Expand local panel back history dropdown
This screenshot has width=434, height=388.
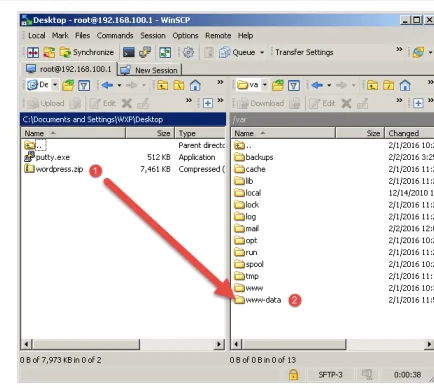coord(119,85)
